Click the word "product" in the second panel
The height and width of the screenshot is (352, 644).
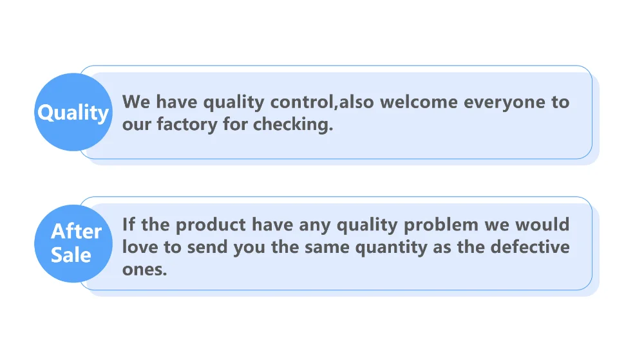click(211, 225)
